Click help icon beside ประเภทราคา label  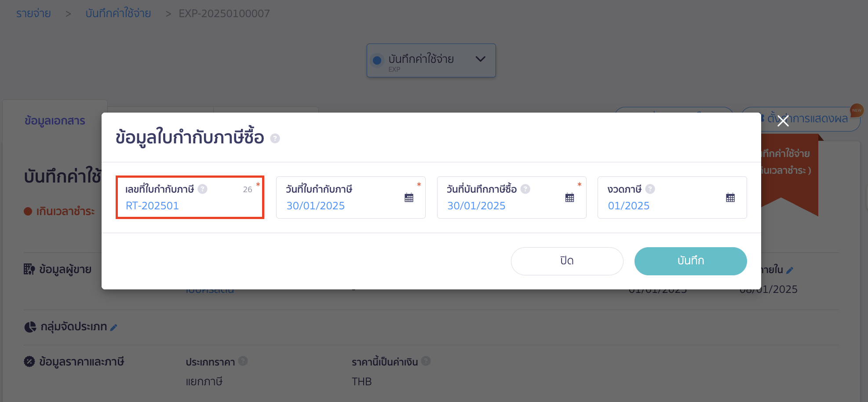pyautogui.click(x=243, y=361)
